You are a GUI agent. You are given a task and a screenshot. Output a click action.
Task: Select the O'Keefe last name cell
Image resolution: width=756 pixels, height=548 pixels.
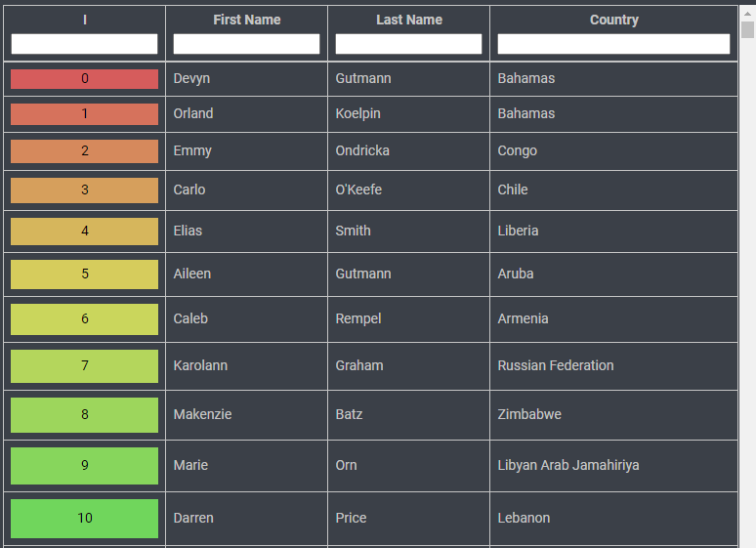tap(357, 190)
